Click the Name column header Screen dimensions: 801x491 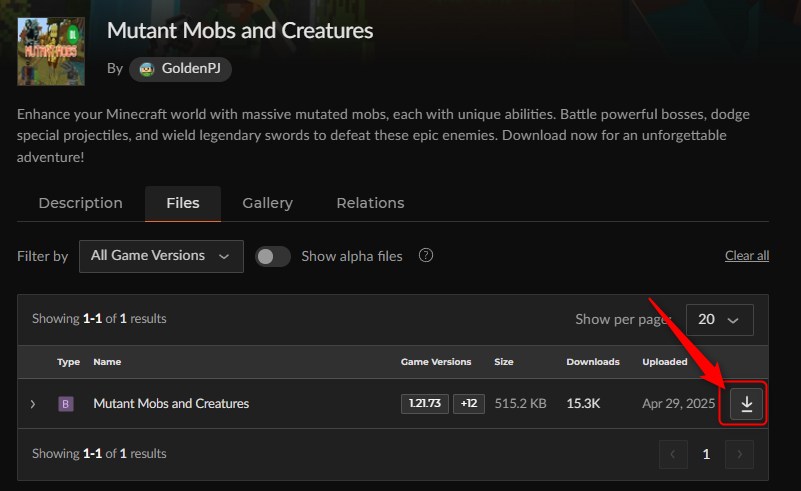(107, 362)
